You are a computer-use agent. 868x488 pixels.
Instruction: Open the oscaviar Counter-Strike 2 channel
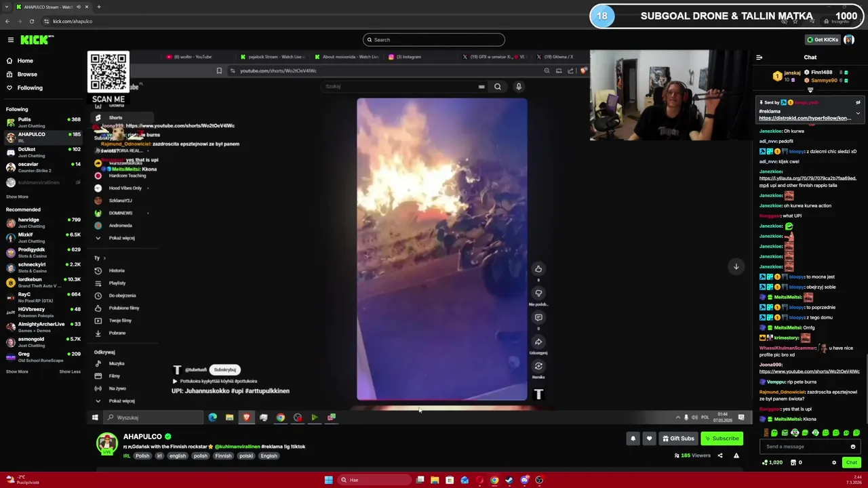tap(43, 167)
